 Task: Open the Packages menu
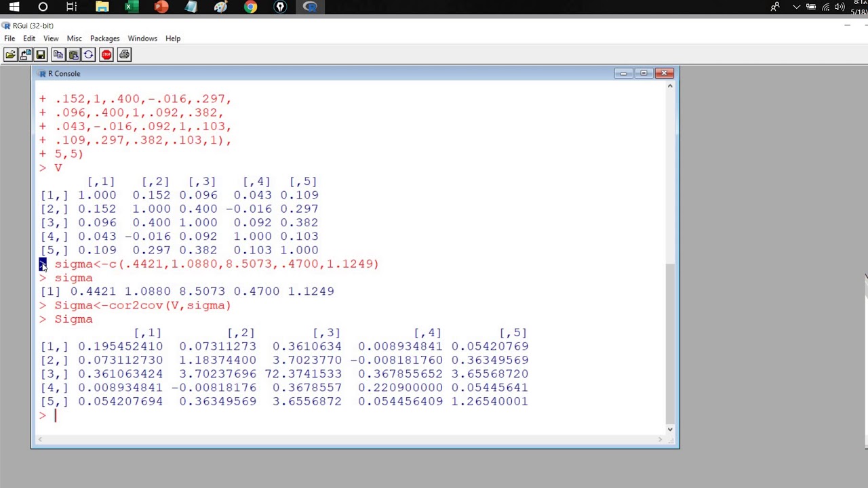pyautogui.click(x=104, y=39)
